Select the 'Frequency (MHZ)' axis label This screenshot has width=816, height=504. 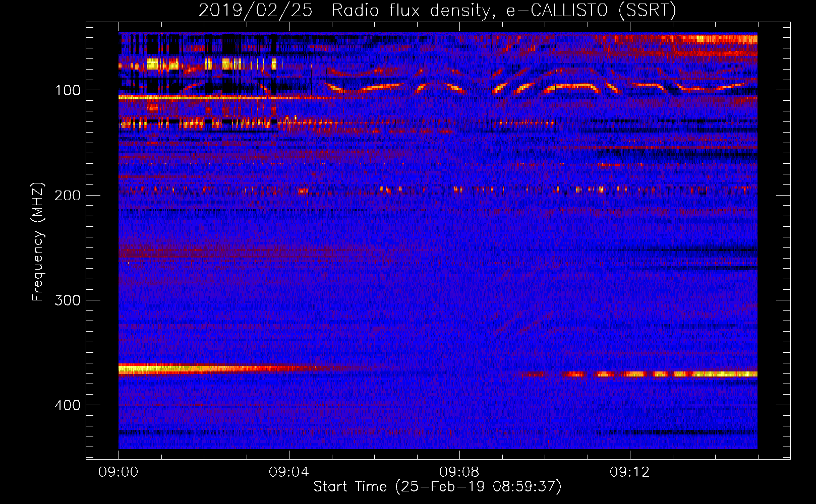coord(38,242)
